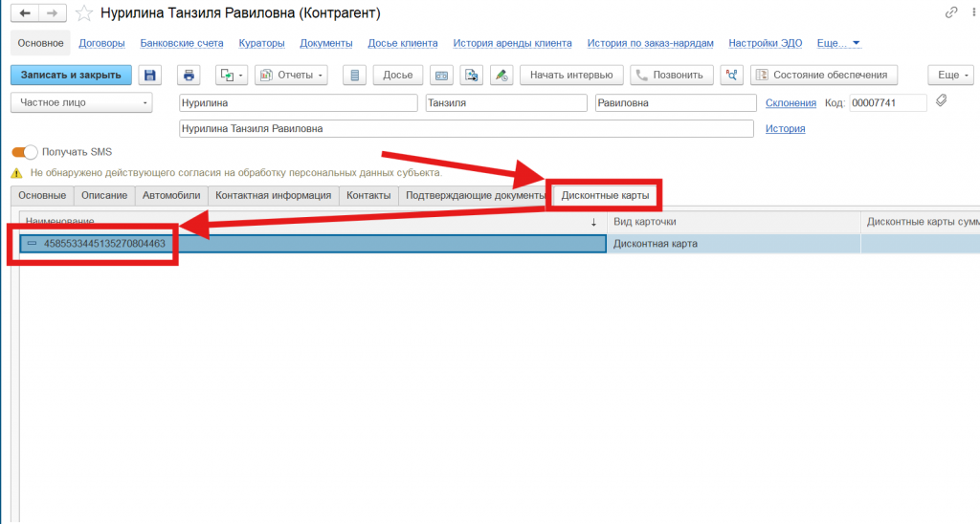
Task: Click the save (floppy disk) icon
Action: tap(148, 75)
